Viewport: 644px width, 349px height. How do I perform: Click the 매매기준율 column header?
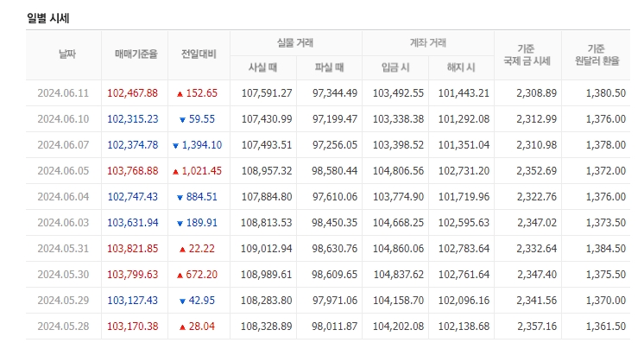pos(136,54)
